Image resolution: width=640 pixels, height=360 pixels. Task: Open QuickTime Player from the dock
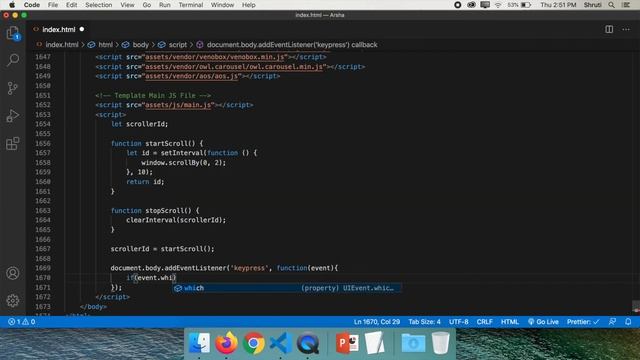click(308, 342)
